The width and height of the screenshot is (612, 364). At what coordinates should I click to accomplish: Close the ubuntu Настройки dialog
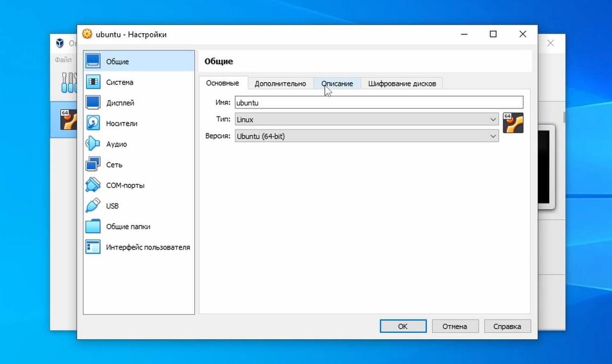point(523,34)
